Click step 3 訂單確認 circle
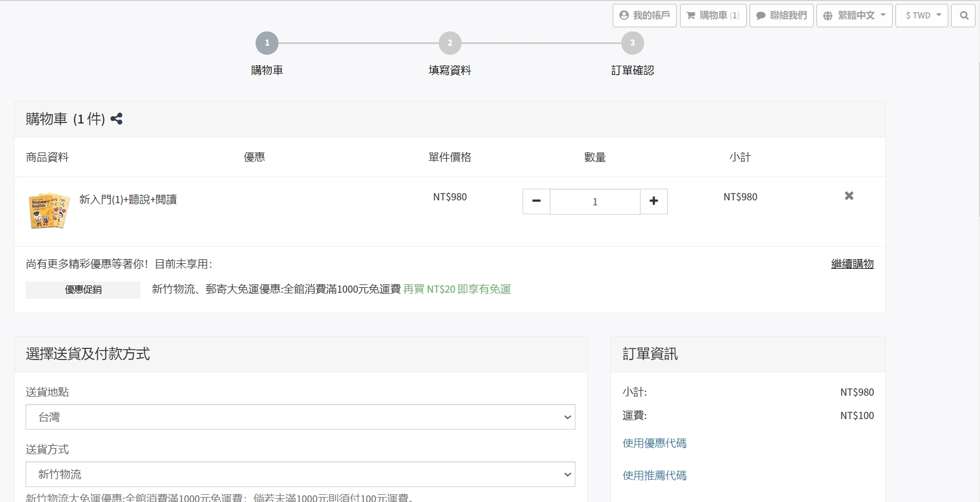980x502 pixels. (x=632, y=43)
